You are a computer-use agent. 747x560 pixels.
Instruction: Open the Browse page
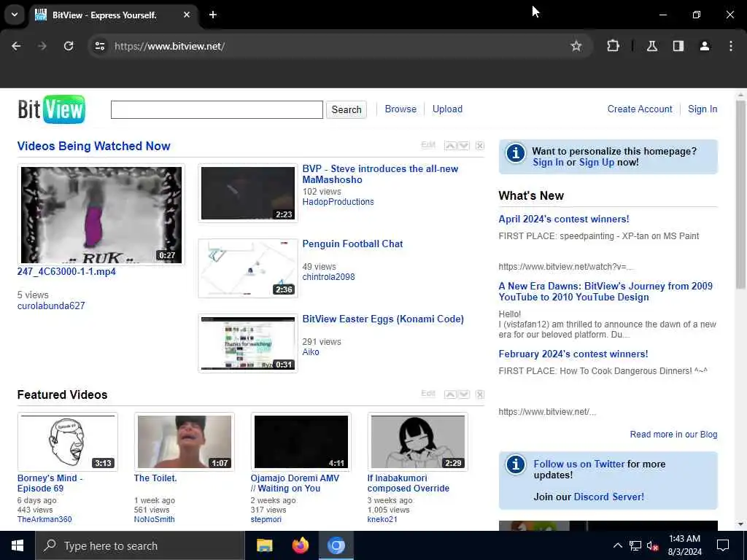(x=400, y=109)
